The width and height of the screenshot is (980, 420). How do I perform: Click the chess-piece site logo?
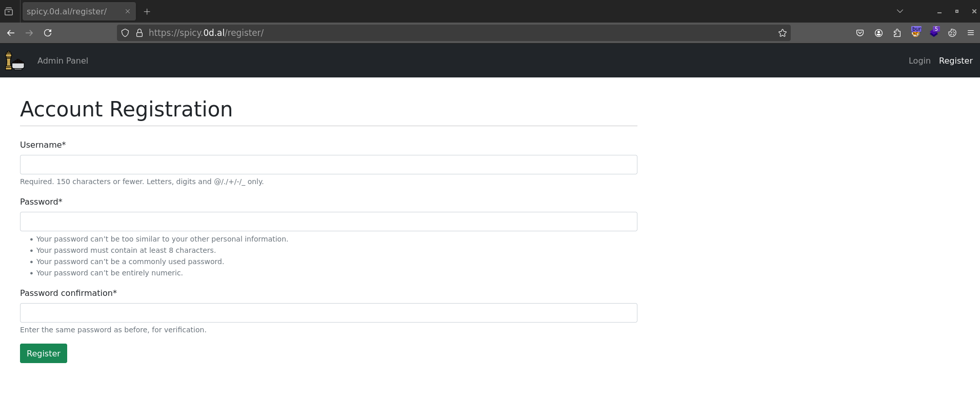(14, 61)
